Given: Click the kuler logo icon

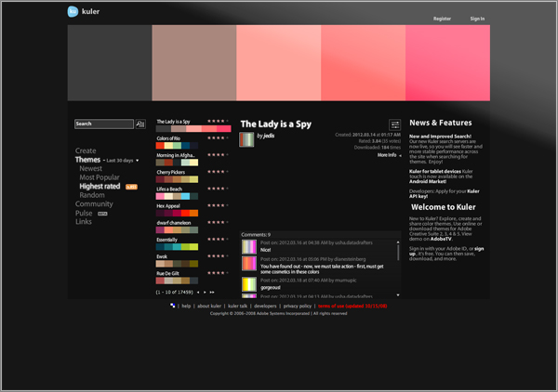Looking at the screenshot, I should click(73, 11).
